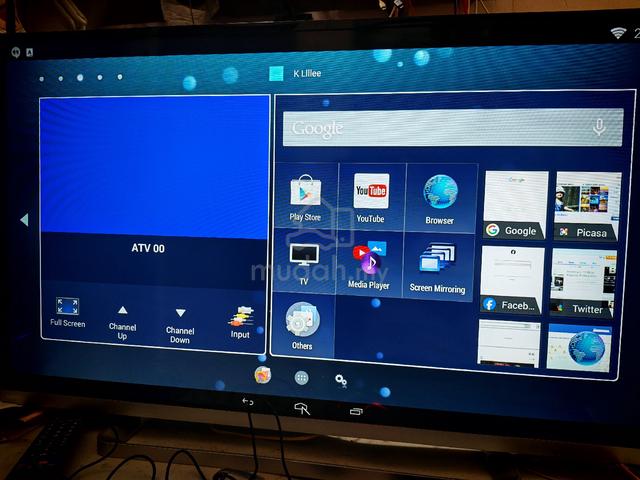This screenshot has height=480, width=640.
Task: Open the settings gears icon
Action: click(341, 380)
